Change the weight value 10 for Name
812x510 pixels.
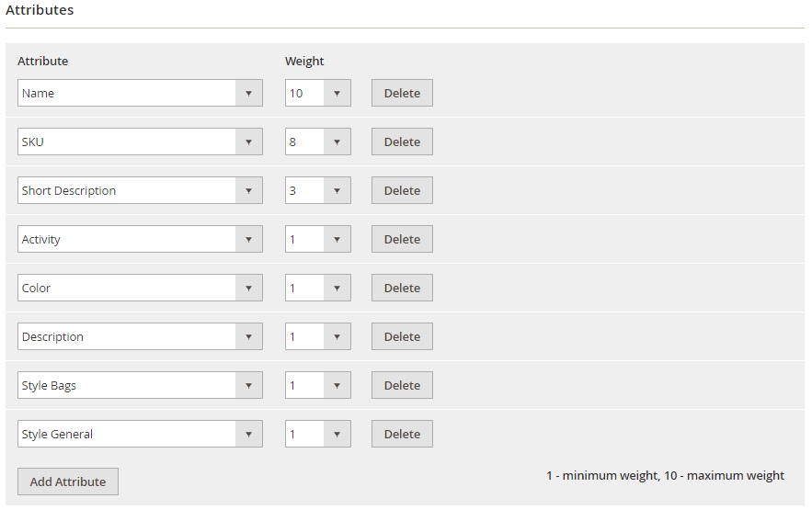tap(318, 93)
